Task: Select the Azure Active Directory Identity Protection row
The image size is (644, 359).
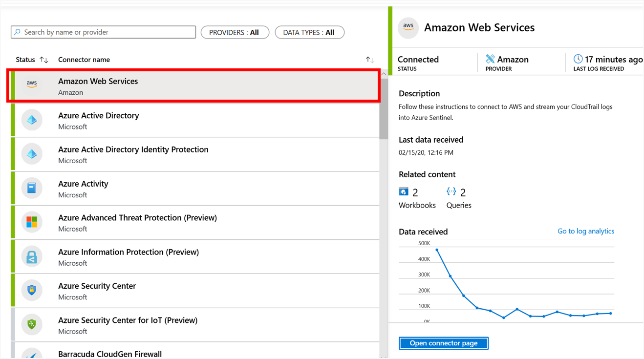Action: (x=195, y=154)
